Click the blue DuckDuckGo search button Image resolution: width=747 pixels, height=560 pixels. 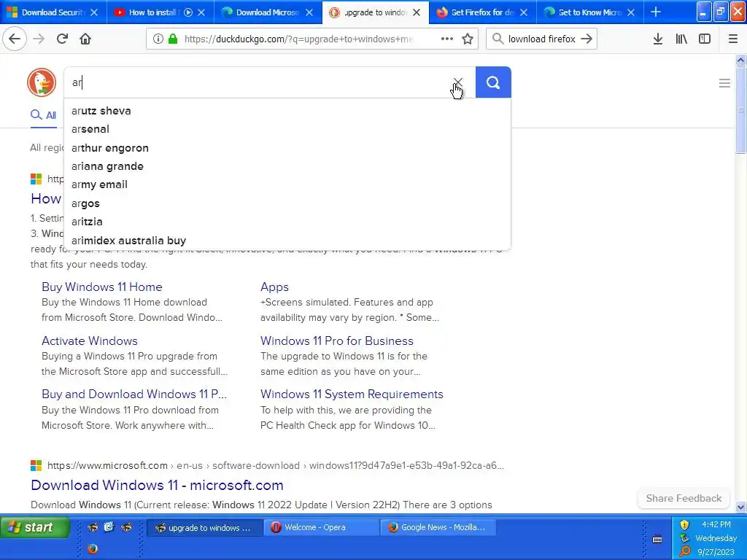click(493, 82)
